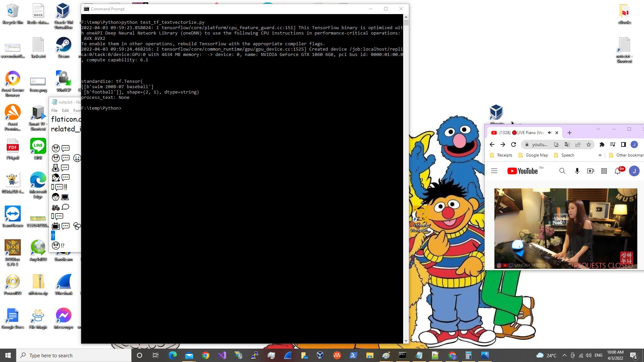644x362 pixels.
Task: Select the eBooks desktop folder
Action: click(x=624, y=14)
